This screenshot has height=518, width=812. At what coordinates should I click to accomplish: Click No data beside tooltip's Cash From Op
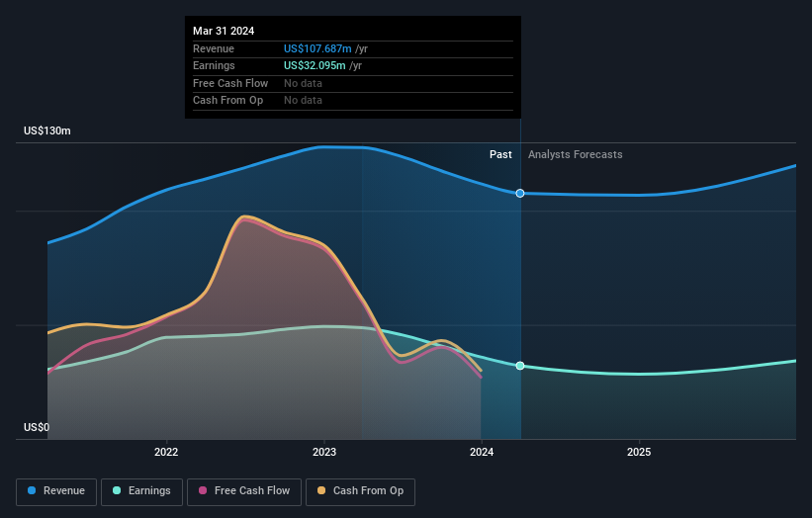(303, 101)
